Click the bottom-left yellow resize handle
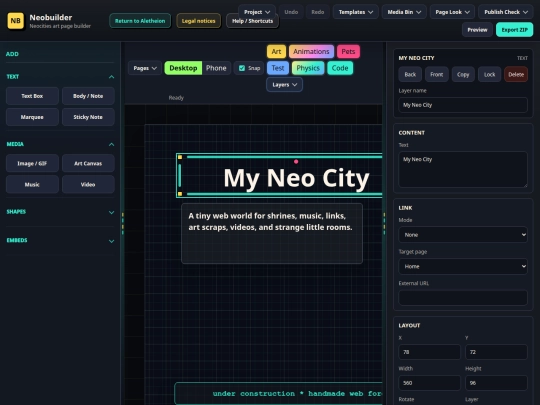Viewport: 540px width, 405px height. pos(180,194)
